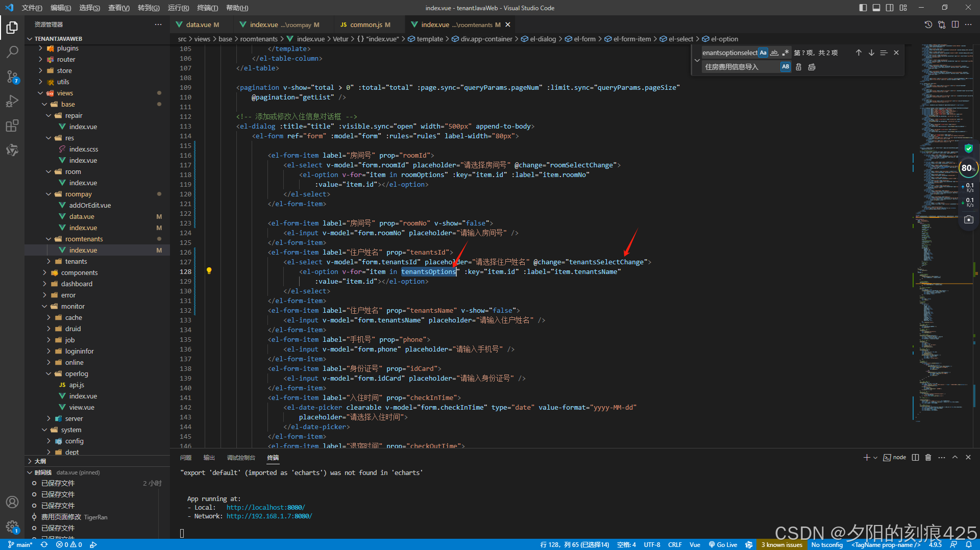This screenshot has height=550, width=980.
Task: Open Source Control view with badge 7
Action: pyautogui.click(x=12, y=77)
